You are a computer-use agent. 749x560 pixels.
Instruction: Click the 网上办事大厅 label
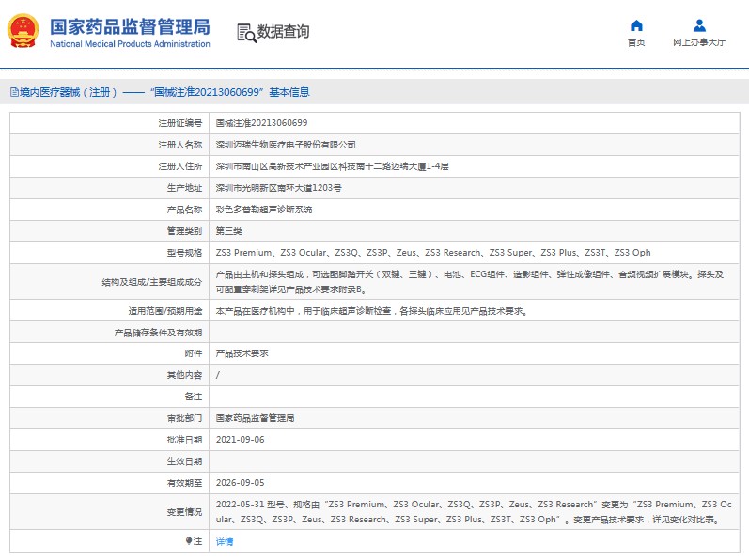pos(699,42)
